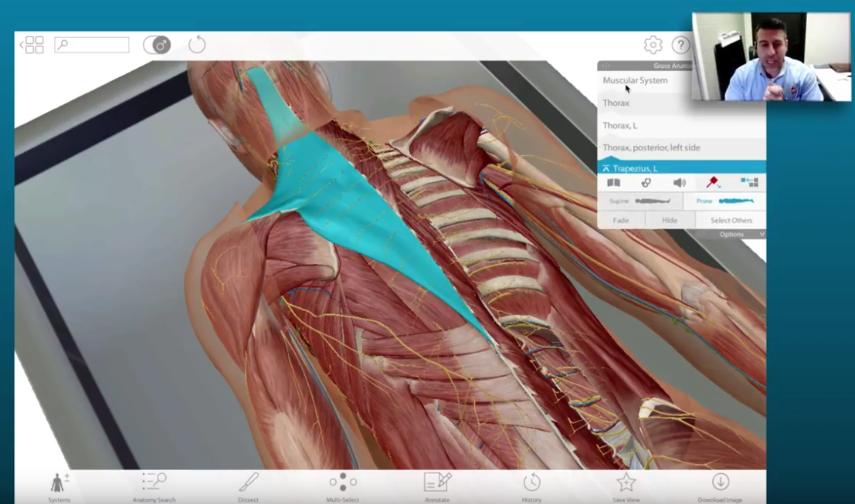Switch to Supine position
This screenshot has width=855, height=504.
pyautogui.click(x=641, y=201)
